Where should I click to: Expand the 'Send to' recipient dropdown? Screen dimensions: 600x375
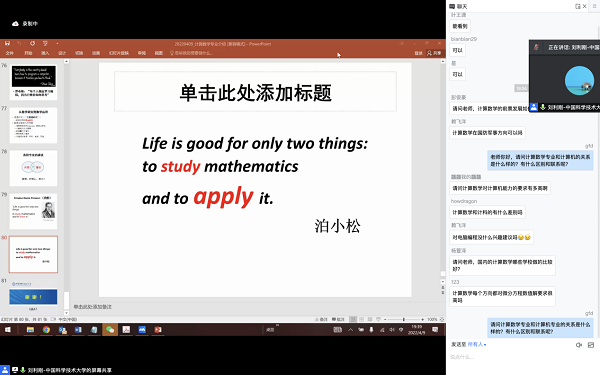pyautogui.click(x=477, y=344)
